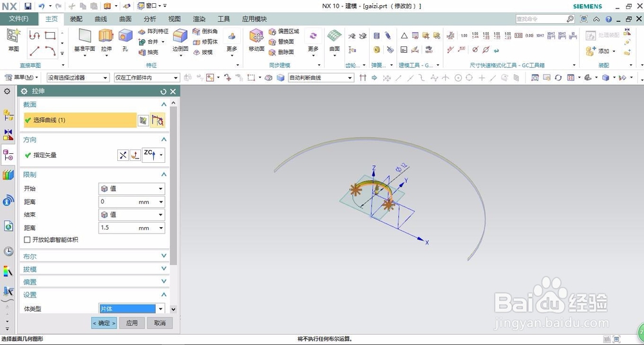Collapse the 限制 section
Image resolution: width=644 pixels, height=345 pixels.
pos(164,174)
